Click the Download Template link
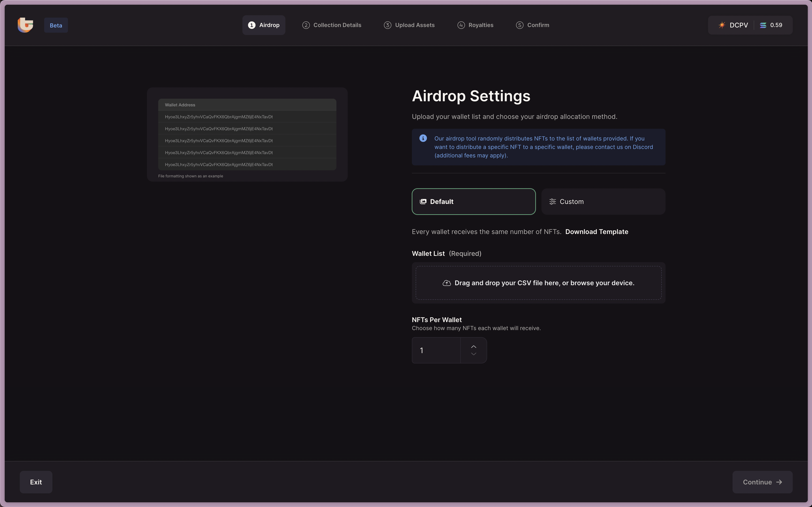812x507 pixels. click(597, 232)
